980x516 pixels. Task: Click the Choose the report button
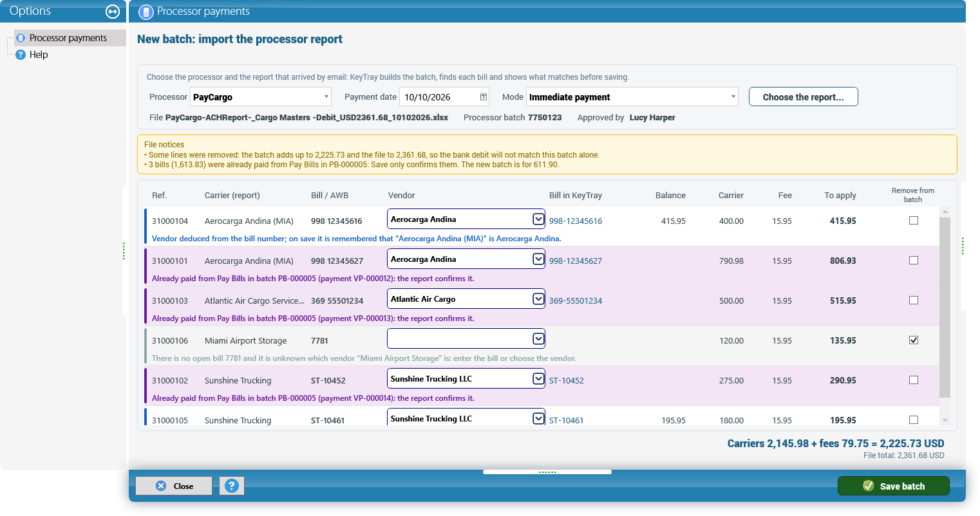click(x=803, y=97)
